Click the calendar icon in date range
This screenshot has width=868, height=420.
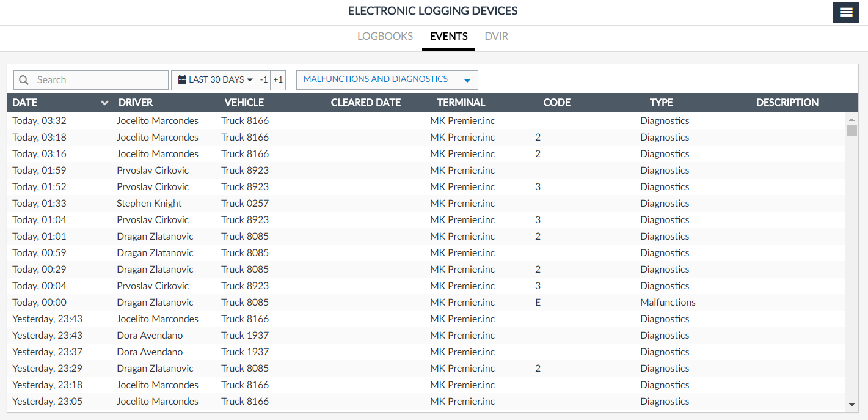coord(182,79)
